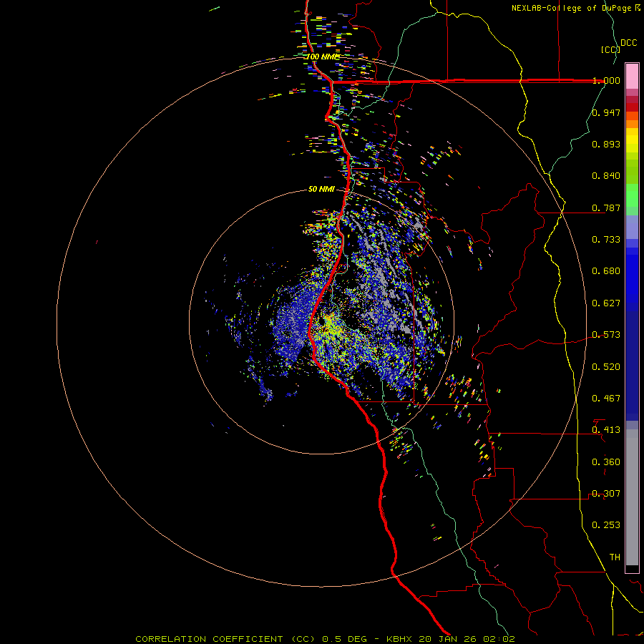
Task: Select the 0.947 legend value
Action: 606,112
